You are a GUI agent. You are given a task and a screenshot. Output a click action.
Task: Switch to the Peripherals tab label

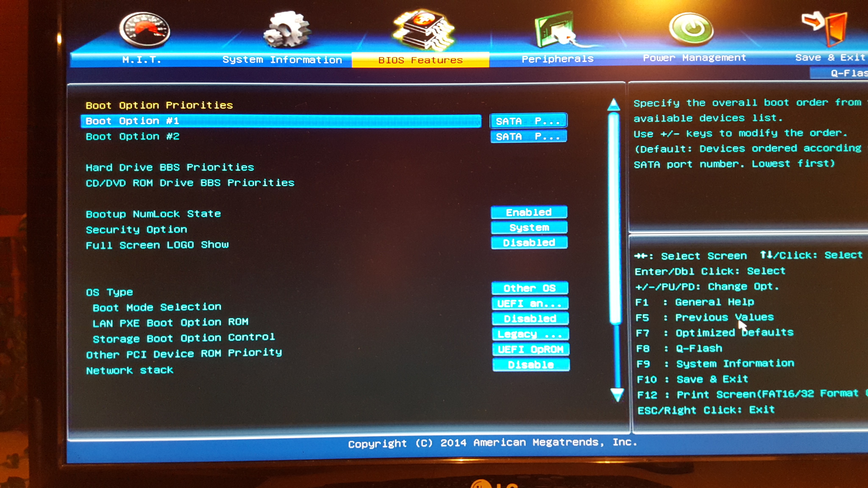557,59
